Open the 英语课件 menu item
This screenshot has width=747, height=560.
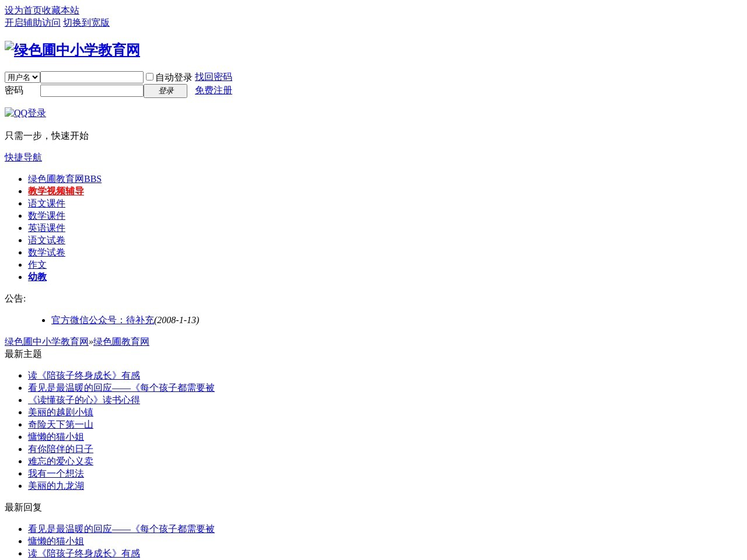[47, 228]
